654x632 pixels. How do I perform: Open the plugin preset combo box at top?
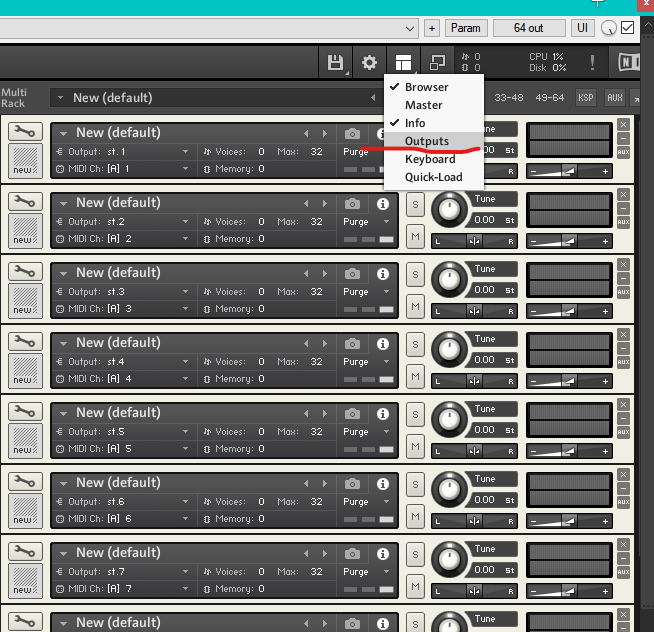pyautogui.click(x=209, y=28)
